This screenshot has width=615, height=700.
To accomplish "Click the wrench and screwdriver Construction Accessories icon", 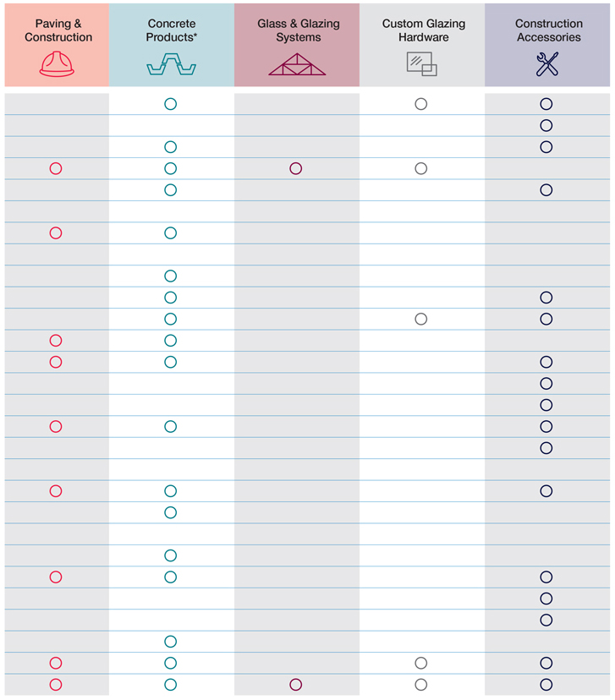I will point(547,64).
